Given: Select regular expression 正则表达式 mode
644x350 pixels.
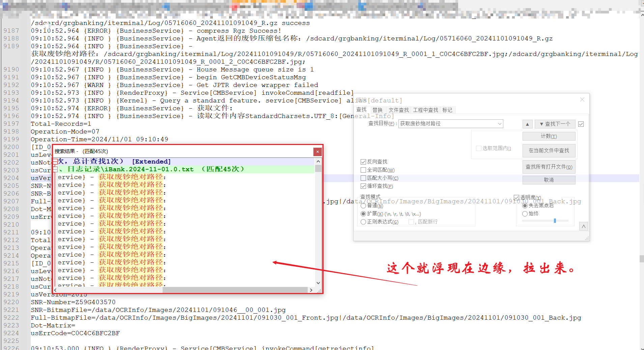Looking at the screenshot, I should click(363, 222).
